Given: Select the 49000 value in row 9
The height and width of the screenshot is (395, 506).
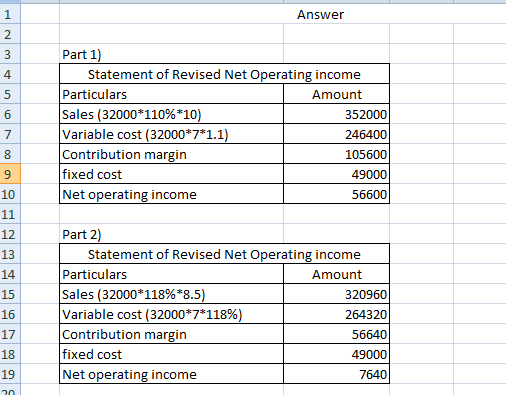Looking at the screenshot, I should tap(336, 174).
